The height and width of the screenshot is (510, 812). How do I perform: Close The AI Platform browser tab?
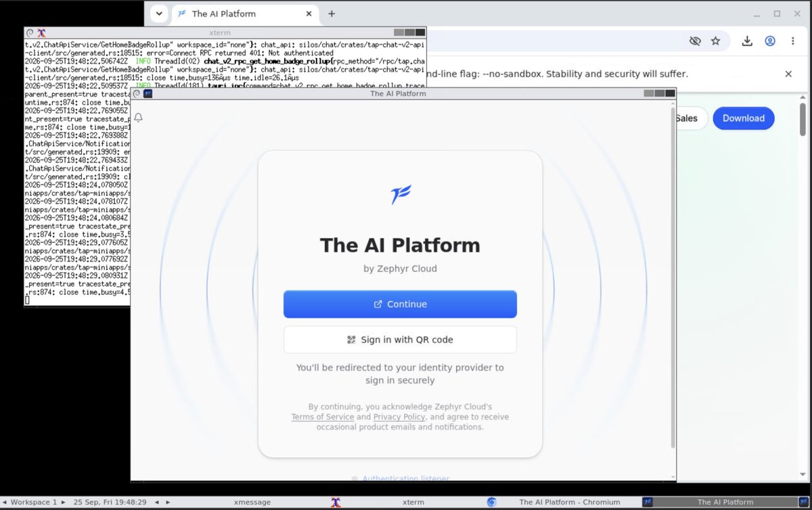pos(308,14)
